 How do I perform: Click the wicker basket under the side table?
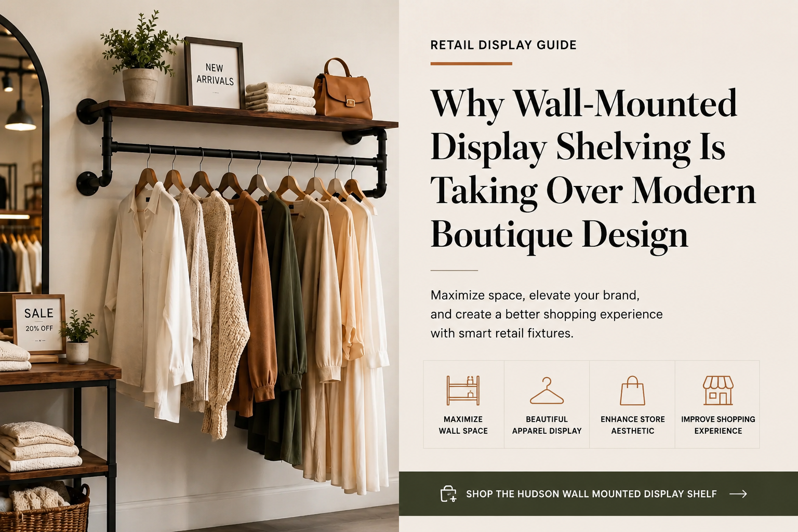coord(45,510)
